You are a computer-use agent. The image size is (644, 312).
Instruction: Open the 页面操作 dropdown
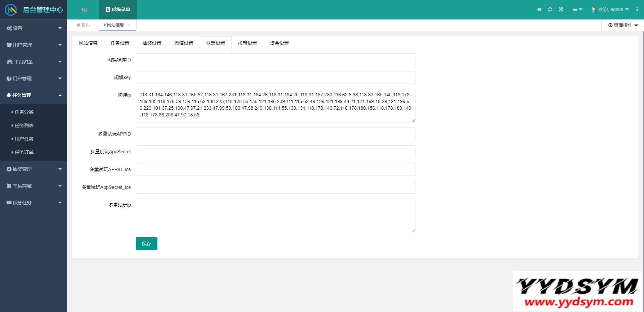(623, 25)
